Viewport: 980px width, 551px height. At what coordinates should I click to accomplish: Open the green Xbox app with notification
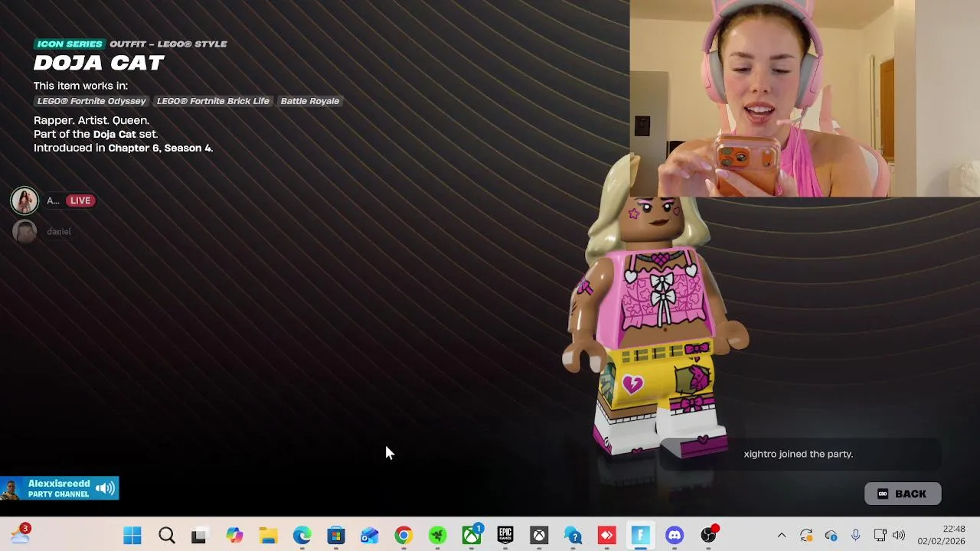click(x=472, y=536)
